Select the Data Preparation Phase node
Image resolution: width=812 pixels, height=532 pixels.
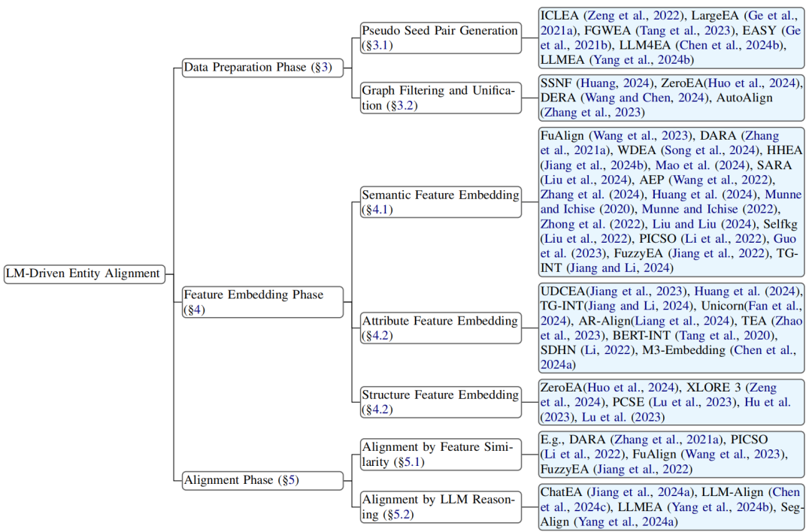pos(262,68)
